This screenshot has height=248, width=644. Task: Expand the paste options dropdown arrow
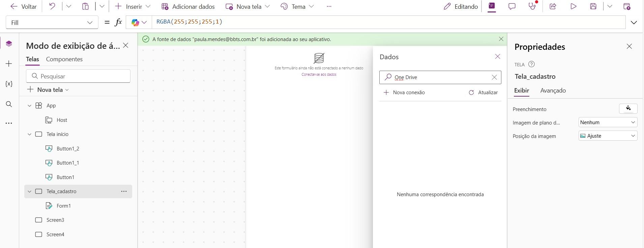pos(102,6)
